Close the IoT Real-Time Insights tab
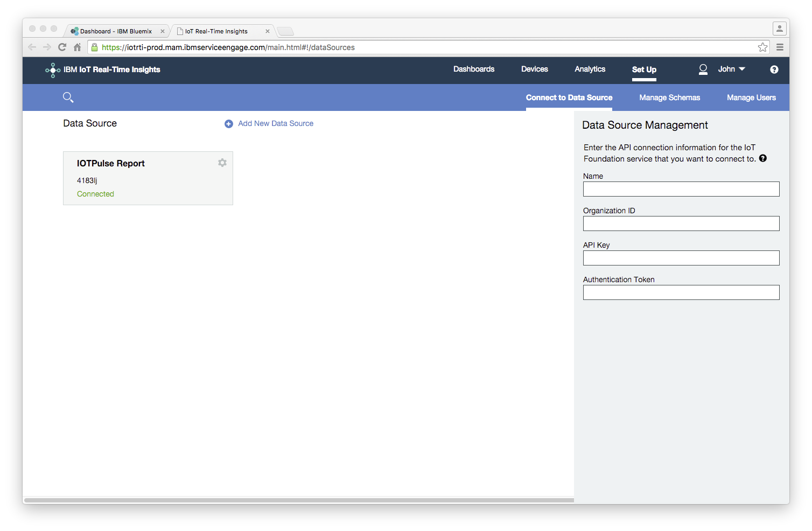 pyautogui.click(x=268, y=31)
